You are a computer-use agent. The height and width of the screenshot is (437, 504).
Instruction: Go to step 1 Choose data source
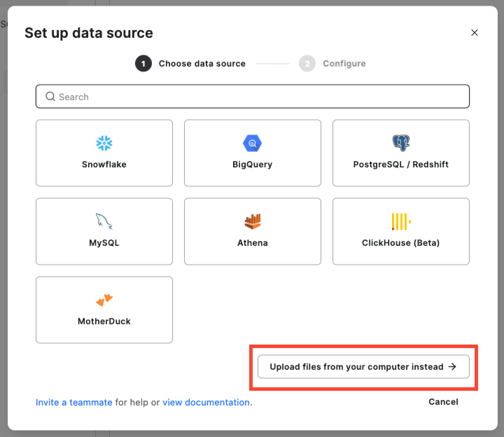pos(190,64)
